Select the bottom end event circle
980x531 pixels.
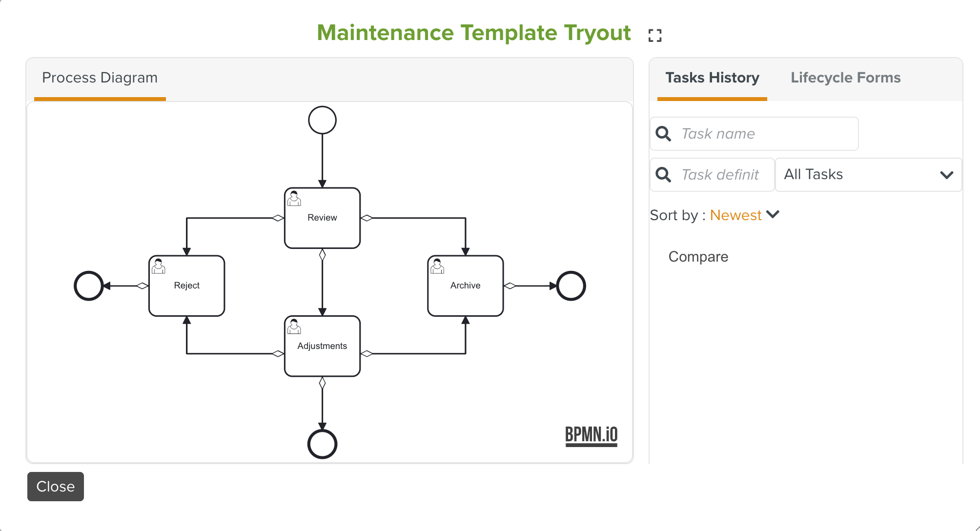pos(322,444)
